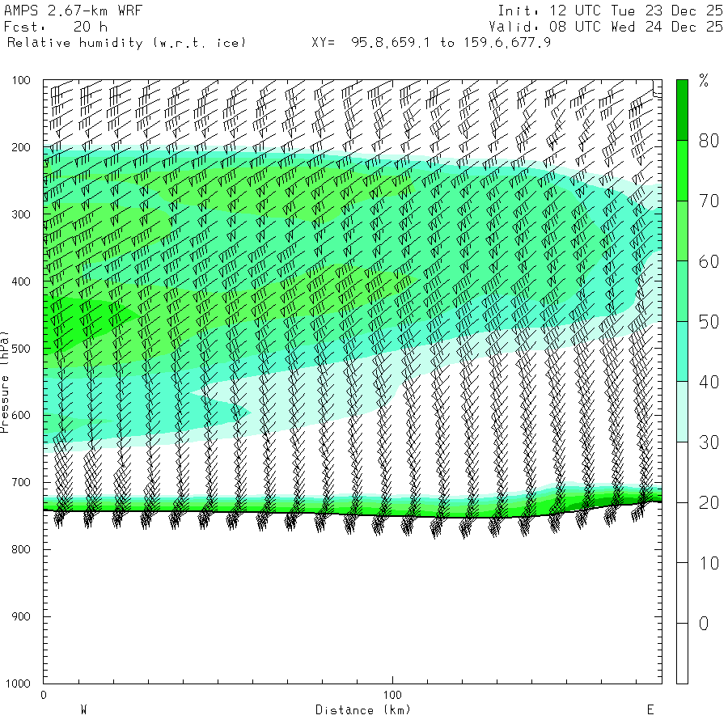Click the "%" unit label above the colorbar
The width and height of the screenshot is (728, 728).
tap(704, 80)
